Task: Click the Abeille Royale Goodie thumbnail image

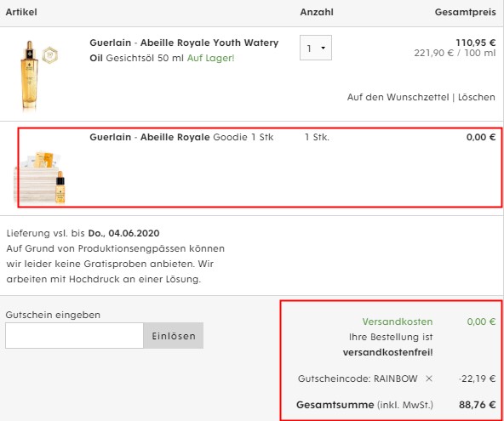Action: tap(40, 177)
